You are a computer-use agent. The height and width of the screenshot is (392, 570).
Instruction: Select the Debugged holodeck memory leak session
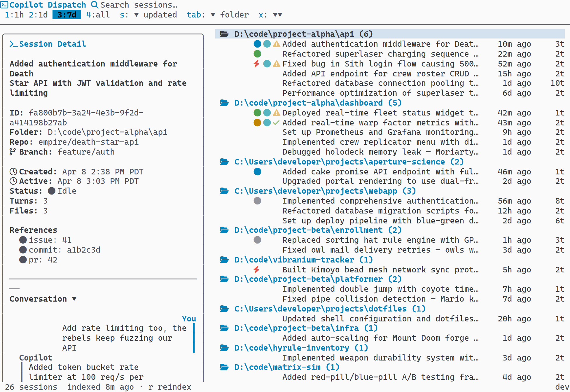(390, 152)
